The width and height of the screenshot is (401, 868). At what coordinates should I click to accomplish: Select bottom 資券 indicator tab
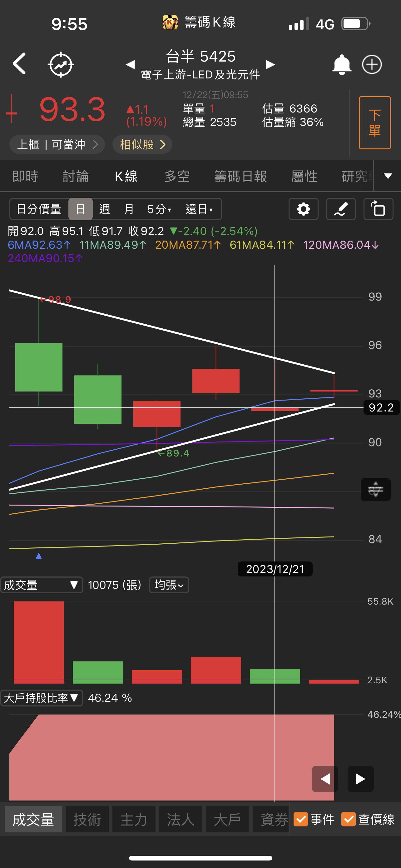tap(271, 819)
